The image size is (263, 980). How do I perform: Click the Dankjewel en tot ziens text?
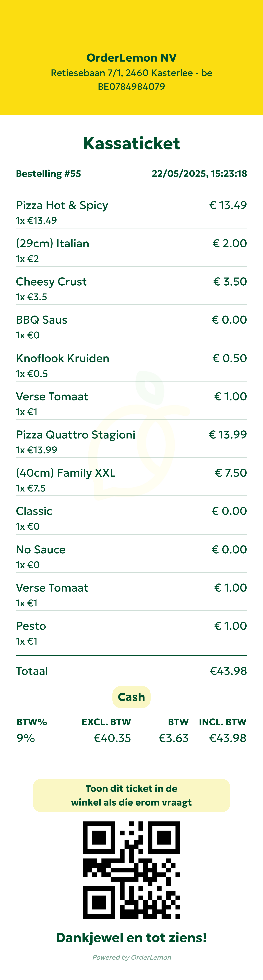[x=131, y=937]
